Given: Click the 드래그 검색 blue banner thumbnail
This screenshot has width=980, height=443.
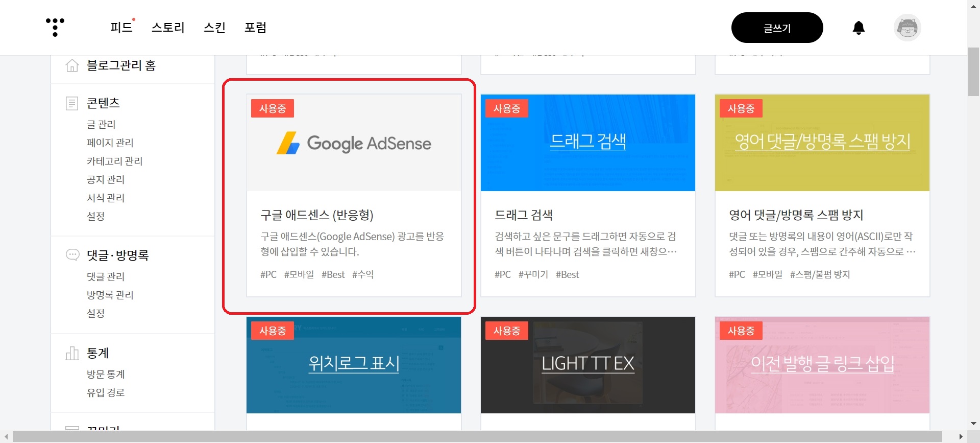Looking at the screenshot, I should click(x=588, y=143).
